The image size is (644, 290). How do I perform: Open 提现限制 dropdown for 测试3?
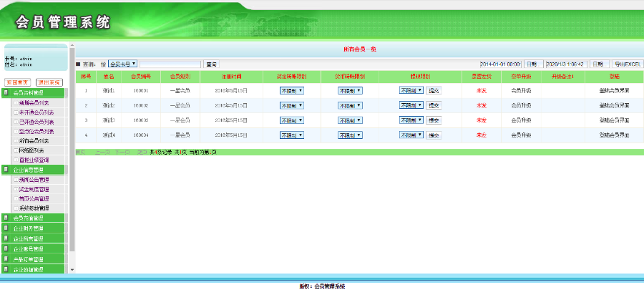point(411,120)
